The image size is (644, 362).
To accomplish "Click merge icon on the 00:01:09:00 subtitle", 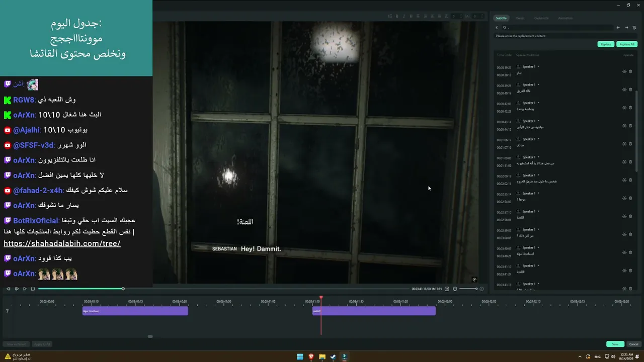I will tap(624, 162).
